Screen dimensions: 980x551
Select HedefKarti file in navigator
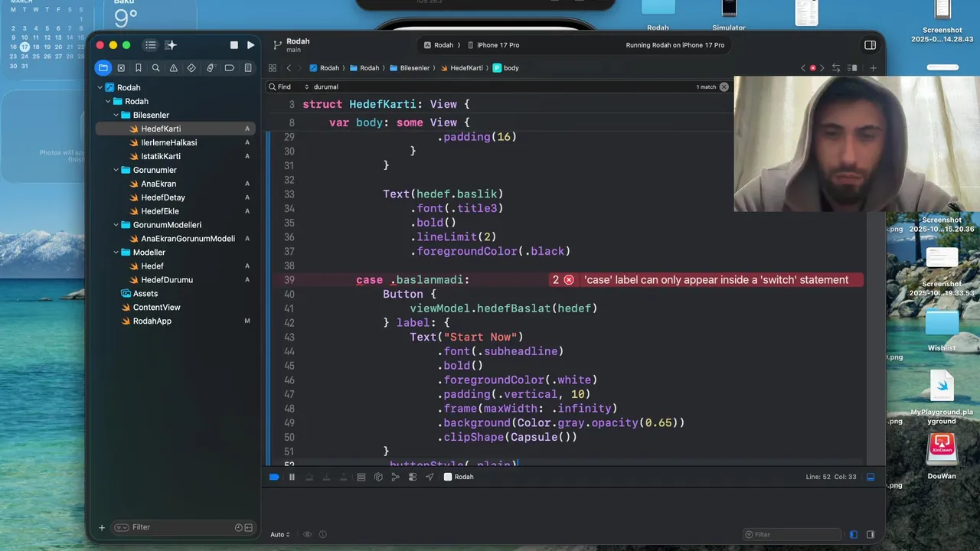click(x=175, y=129)
